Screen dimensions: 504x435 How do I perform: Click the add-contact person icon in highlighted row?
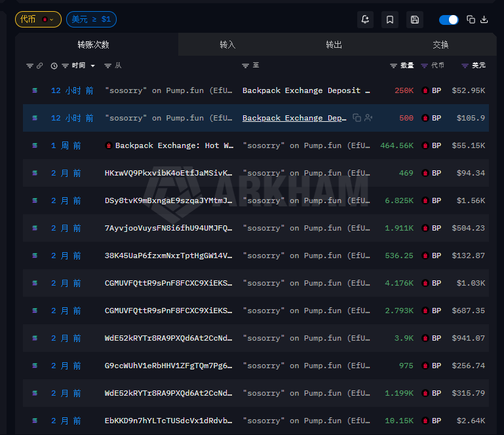[368, 118]
